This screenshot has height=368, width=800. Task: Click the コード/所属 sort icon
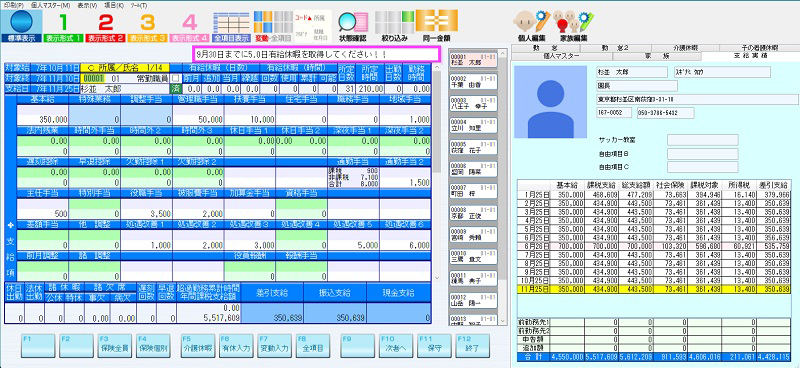313,26
